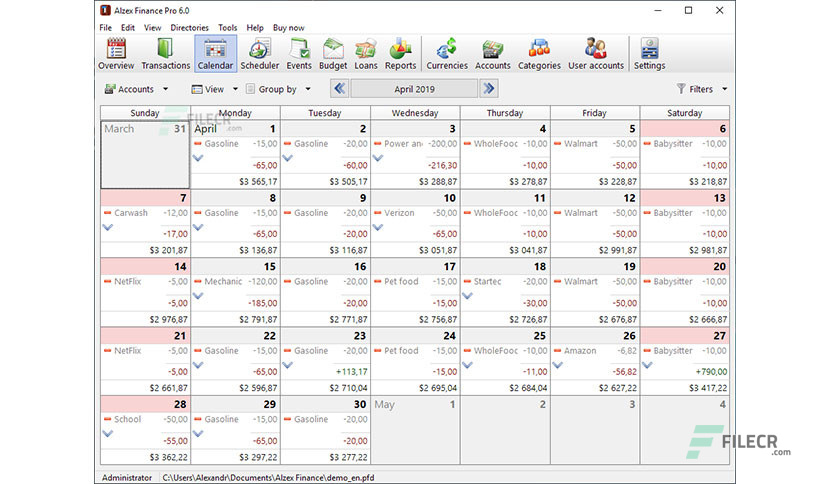The height and width of the screenshot is (484, 836).
Task: Click the Wednesday column header
Action: click(x=415, y=113)
